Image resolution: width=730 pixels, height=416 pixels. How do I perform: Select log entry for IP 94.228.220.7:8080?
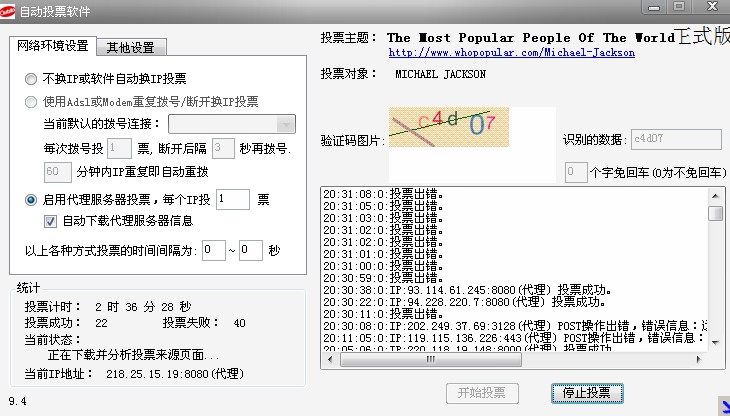coord(464,302)
